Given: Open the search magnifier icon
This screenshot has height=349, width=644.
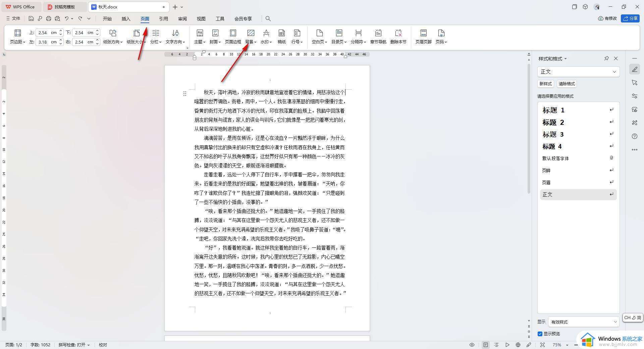Looking at the screenshot, I should (x=268, y=18).
